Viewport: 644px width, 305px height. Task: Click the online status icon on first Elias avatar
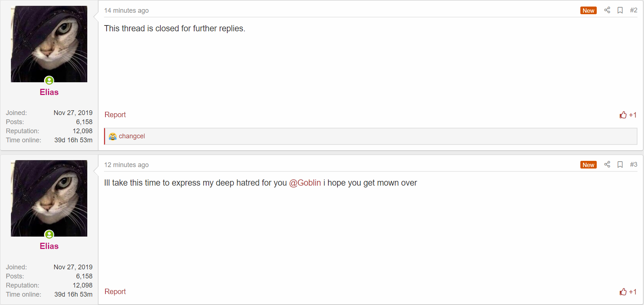click(x=49, y=80)
